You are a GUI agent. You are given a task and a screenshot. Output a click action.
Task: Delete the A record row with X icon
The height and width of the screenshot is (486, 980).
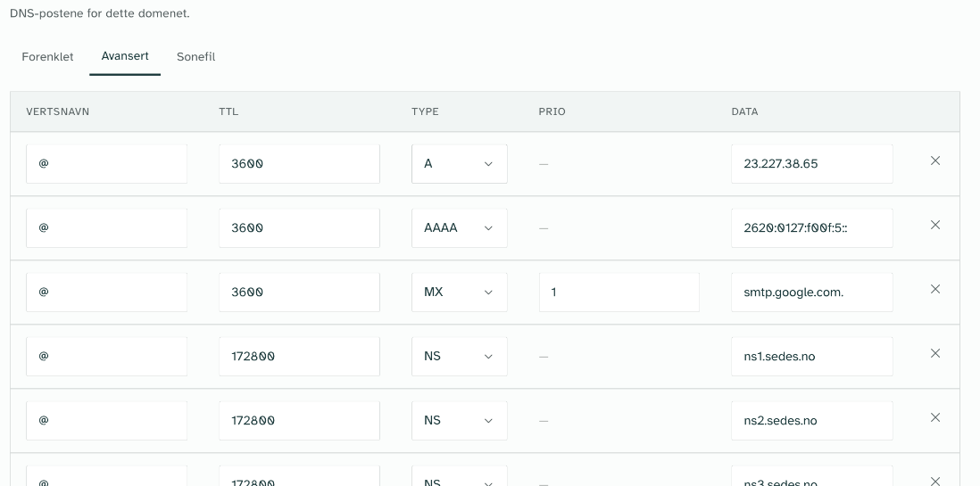tap(935, 161)
